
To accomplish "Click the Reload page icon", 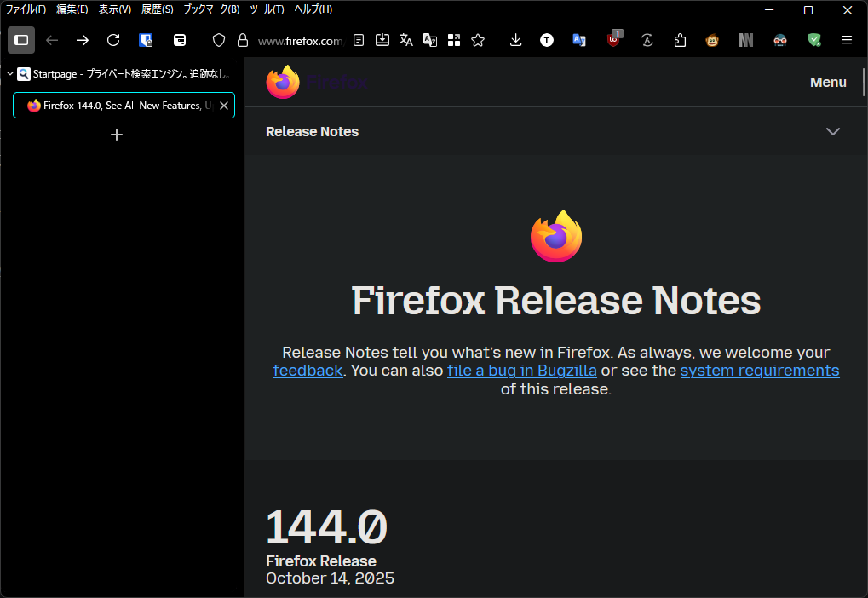I will coord(113,40).
